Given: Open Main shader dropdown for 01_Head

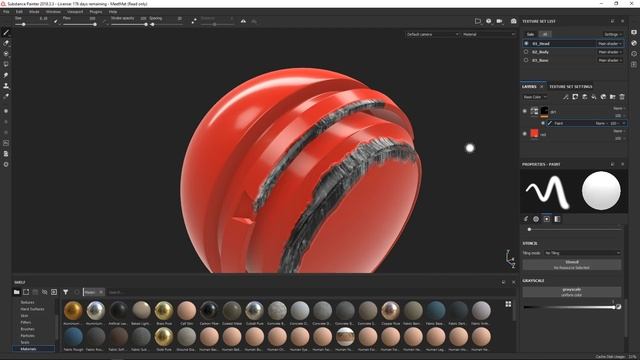Looking at the screenshot, I should [610, 44].
